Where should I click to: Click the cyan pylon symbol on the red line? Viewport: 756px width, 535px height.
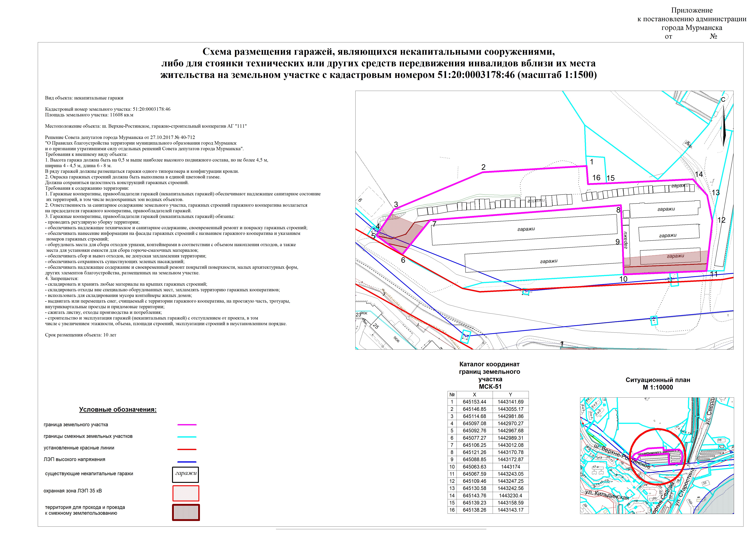[526, 292]
